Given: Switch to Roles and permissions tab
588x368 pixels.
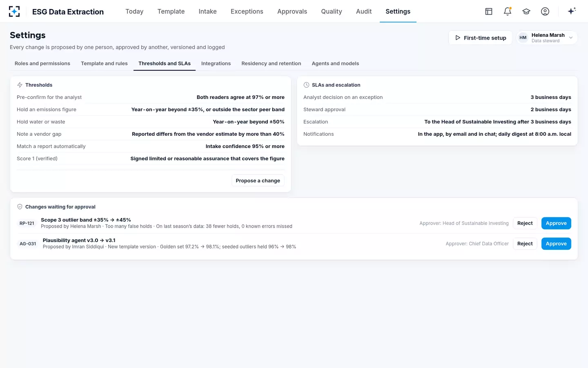Looking at the screenshot, I should coord(42,63).
